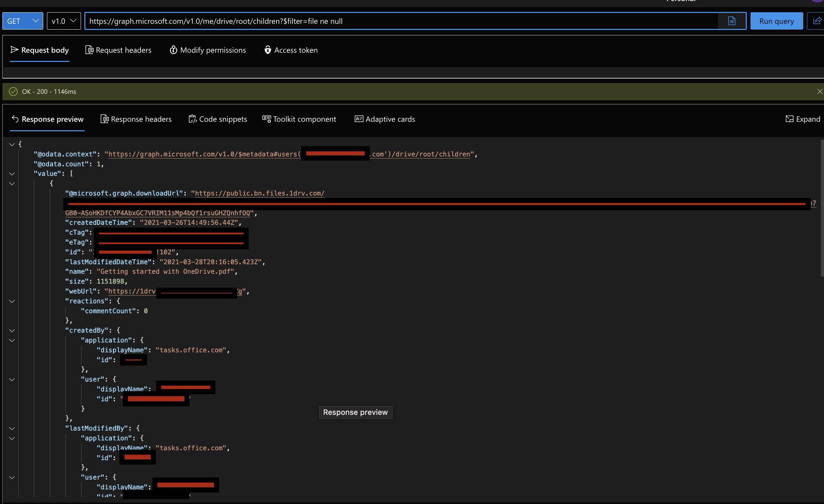Click the Expand response icon
Screen dimensions: 824x504
tap(790, 119)
